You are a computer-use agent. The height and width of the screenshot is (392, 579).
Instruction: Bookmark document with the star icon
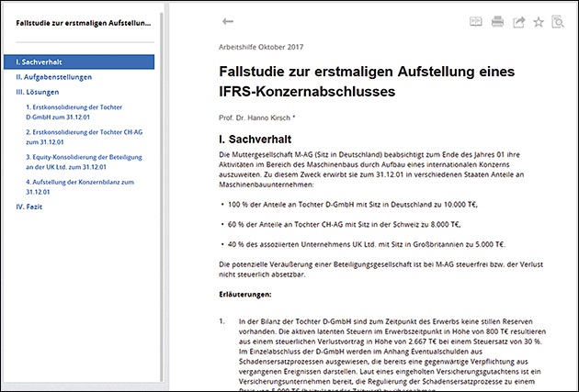pyautogui.click(x=539, y=21)
